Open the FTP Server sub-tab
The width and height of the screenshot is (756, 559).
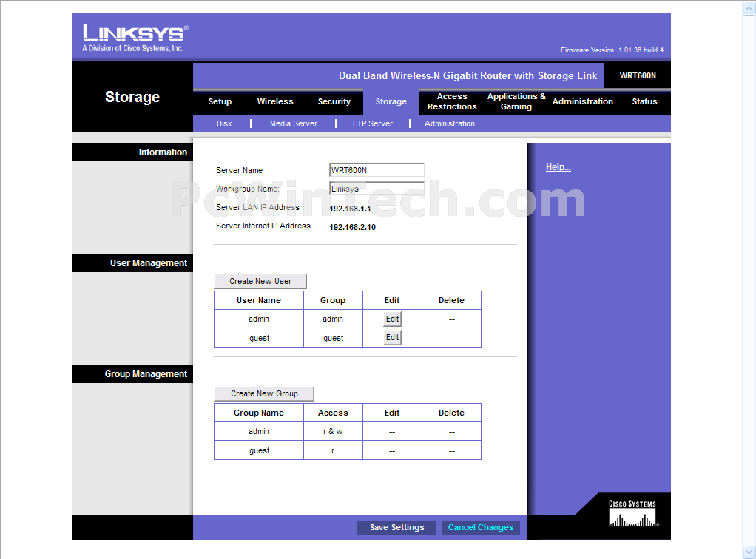tap(373, 123)
